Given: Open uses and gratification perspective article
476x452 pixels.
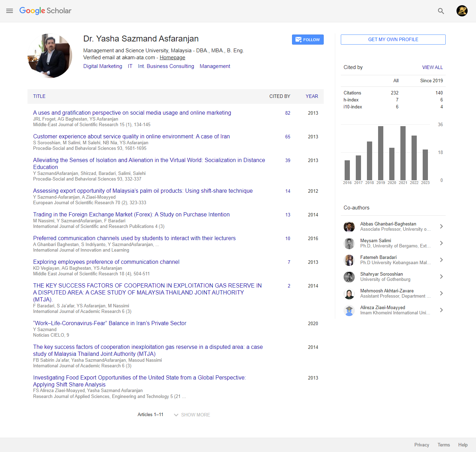Looking at the screenshot, I should tap(132, 113).
